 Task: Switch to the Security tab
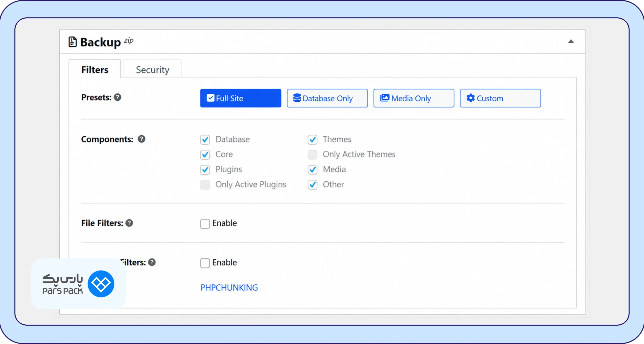pyautogui.click(x=152, y=69)
